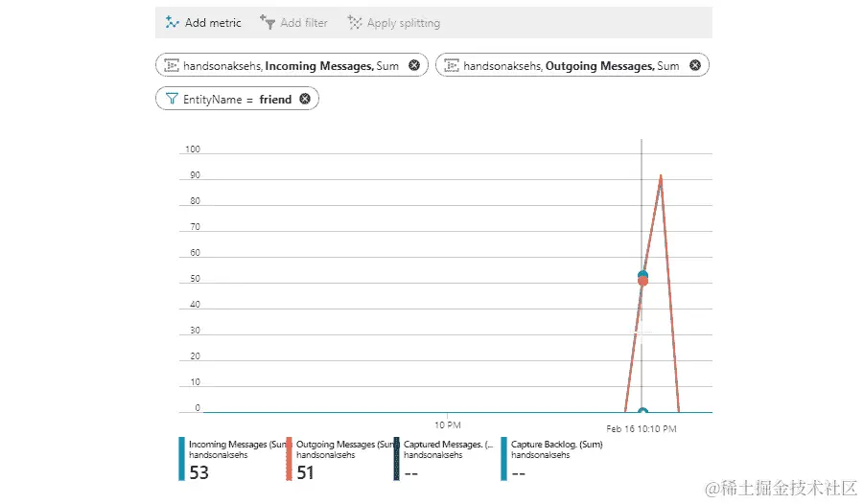Click the Add metric button

tap(203, 23)
